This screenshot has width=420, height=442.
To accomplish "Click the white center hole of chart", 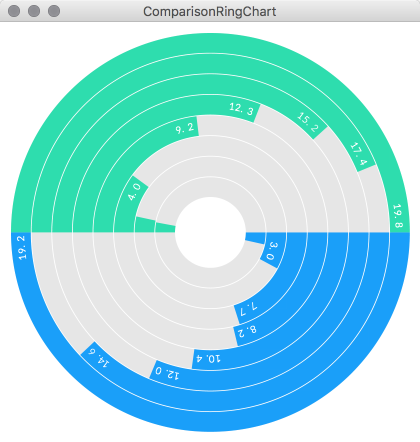I will 210,232.
